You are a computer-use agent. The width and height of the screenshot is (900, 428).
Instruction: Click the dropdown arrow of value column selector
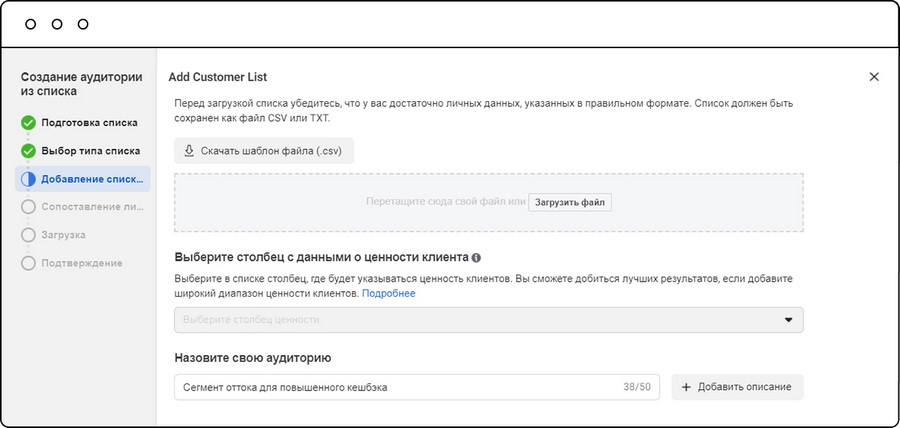click(789, 320)
